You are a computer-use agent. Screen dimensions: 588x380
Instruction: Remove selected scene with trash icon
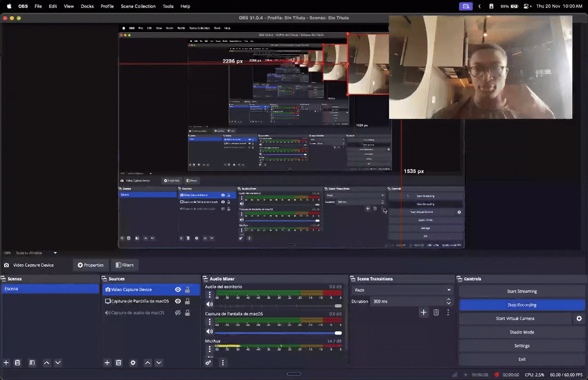[17, 362]
